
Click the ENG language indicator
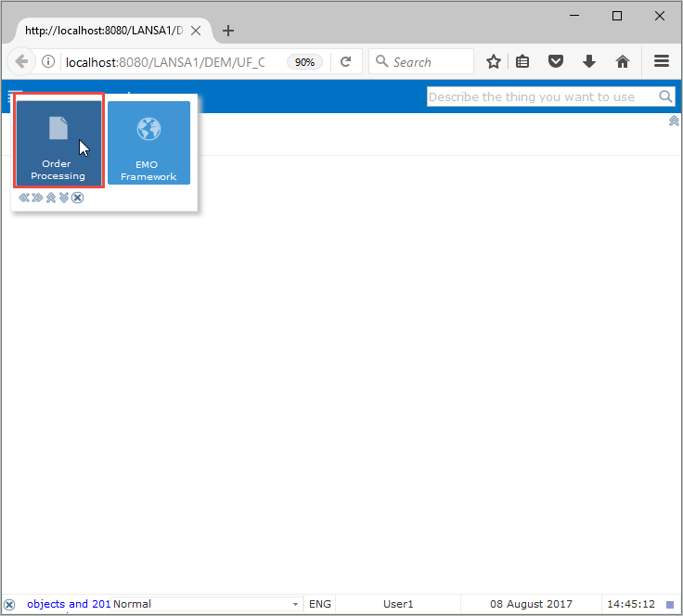[320, 604]
